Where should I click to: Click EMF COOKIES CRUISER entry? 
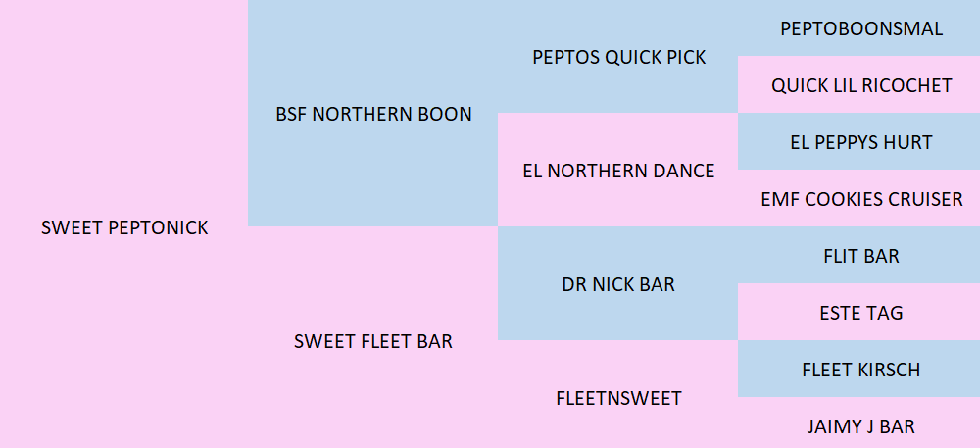click(x=858, y=198)
